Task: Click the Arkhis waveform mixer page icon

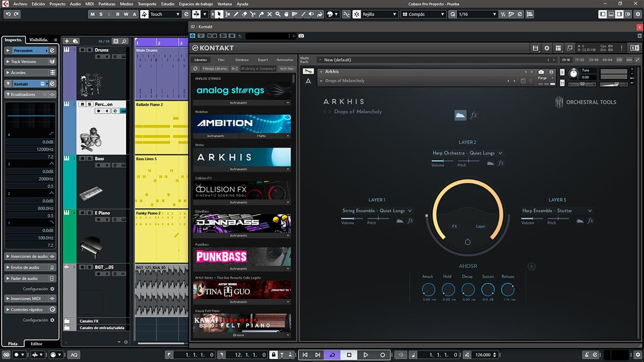Action: point(460,115)
